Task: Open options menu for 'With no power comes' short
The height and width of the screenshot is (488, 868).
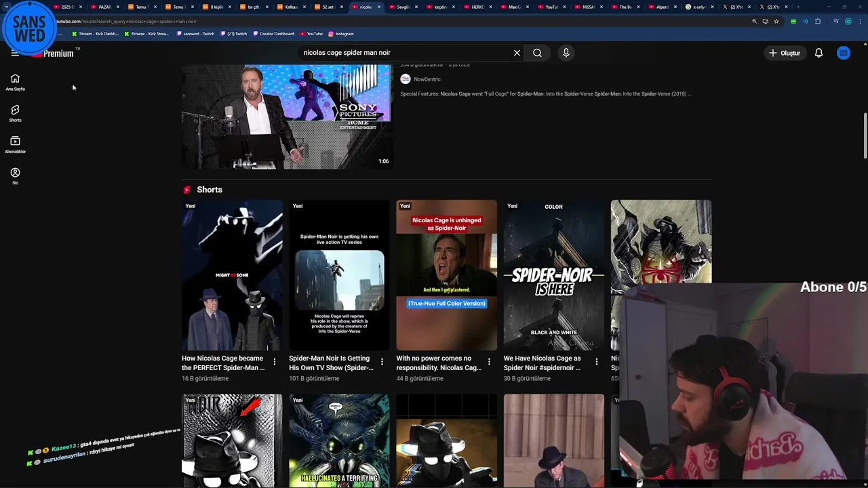Action: tap(489, 362)
